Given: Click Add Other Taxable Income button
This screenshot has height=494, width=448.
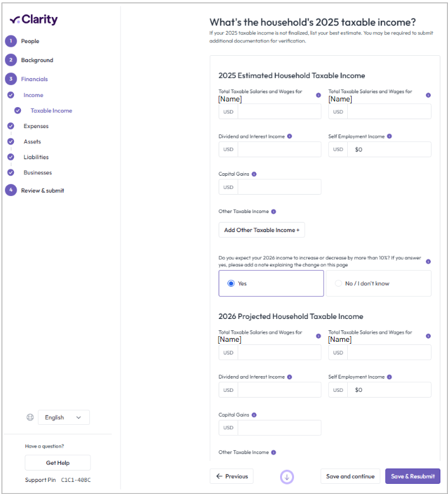Looking at the screenshot, I should 261,230.
